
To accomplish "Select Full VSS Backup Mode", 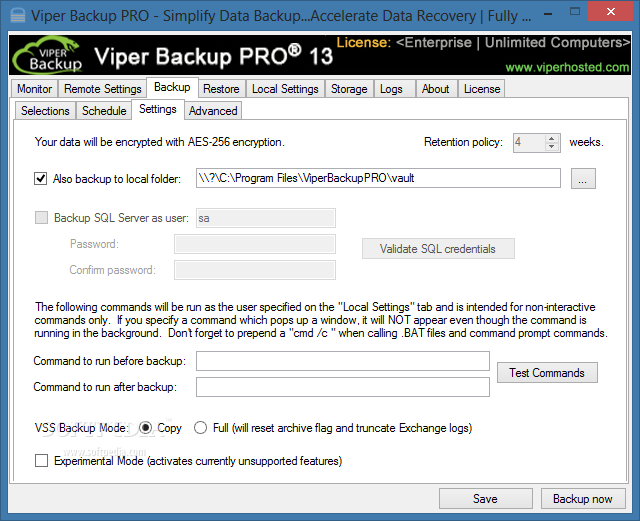I will [x=200, y=427].
